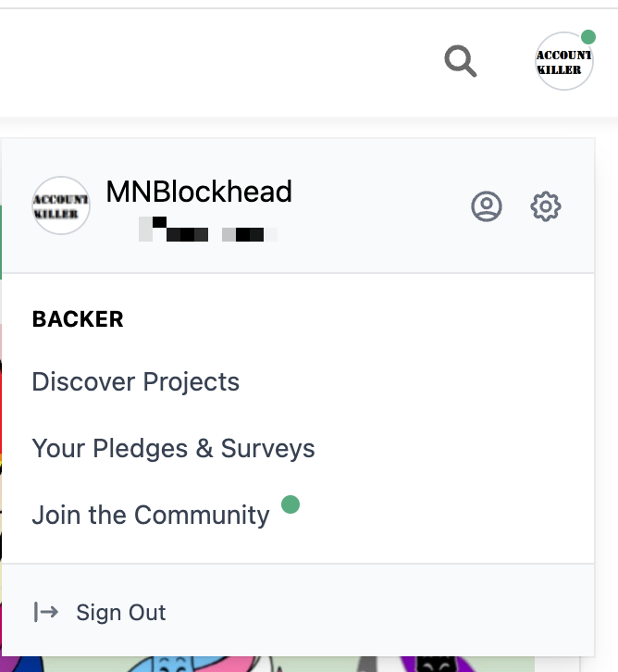Image resolution: width=618 pixels, height=672 pixels.
Task: Click the Account Killer avatar in header
Action: pyautogui.click(x=564, y=61)
